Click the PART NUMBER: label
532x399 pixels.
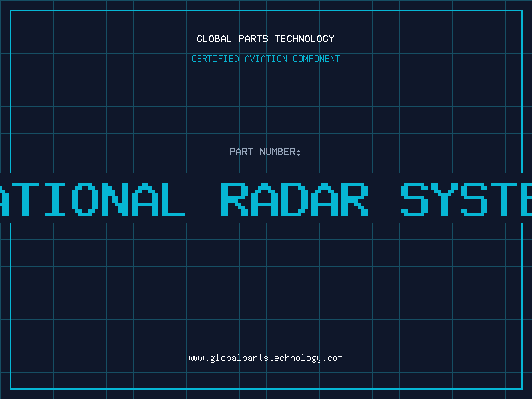(x=265, y=152)
